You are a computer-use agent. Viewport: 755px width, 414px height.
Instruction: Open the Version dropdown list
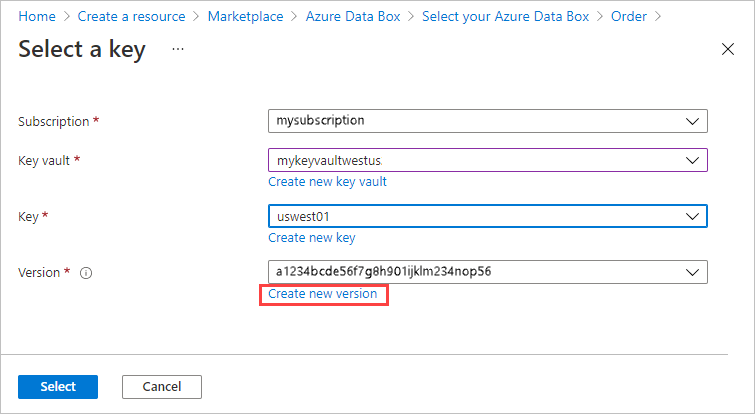tap(691, 272)
